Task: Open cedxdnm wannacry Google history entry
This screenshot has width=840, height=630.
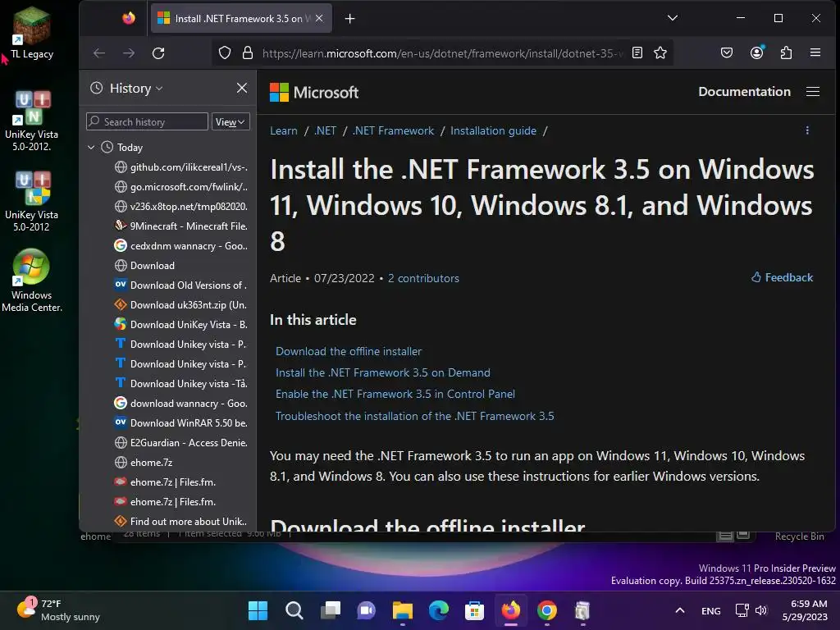Action: (181, 246)
